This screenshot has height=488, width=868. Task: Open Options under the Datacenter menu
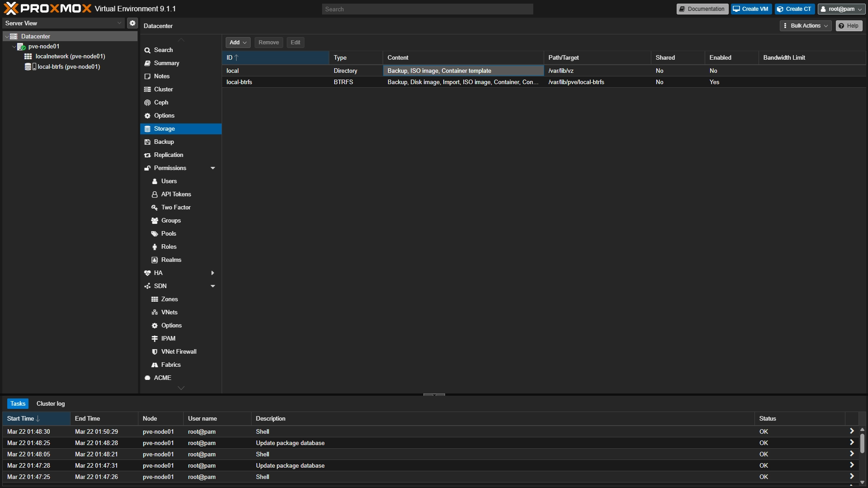pos(181,116)
